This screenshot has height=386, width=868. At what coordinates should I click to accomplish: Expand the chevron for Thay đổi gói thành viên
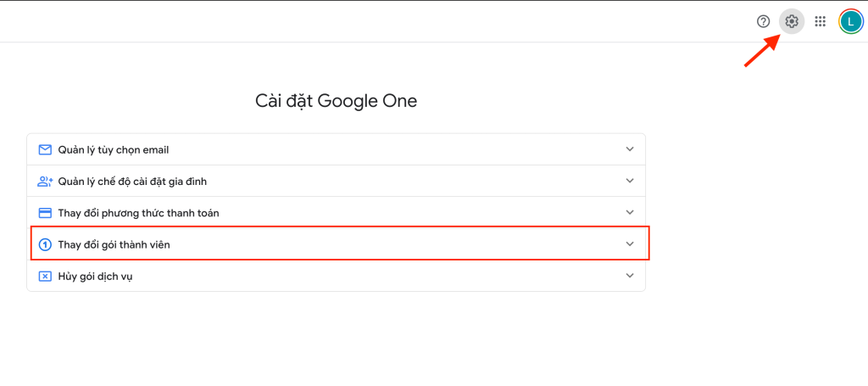[630, 244]
